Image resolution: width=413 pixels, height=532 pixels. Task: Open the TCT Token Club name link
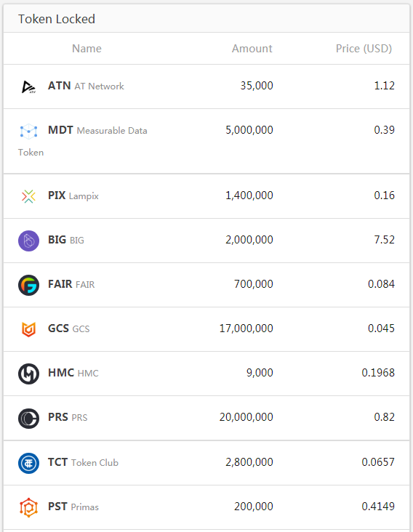(83, 462)
